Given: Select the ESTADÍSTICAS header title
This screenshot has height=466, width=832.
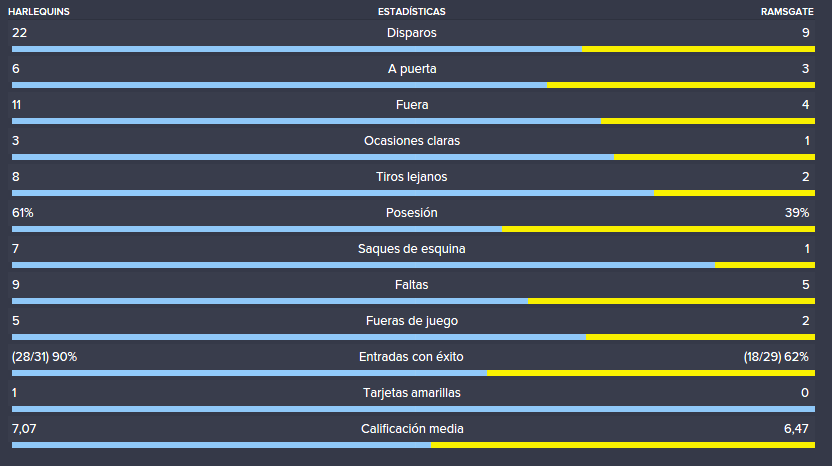Looking at the screenshot, I should 412,12.
